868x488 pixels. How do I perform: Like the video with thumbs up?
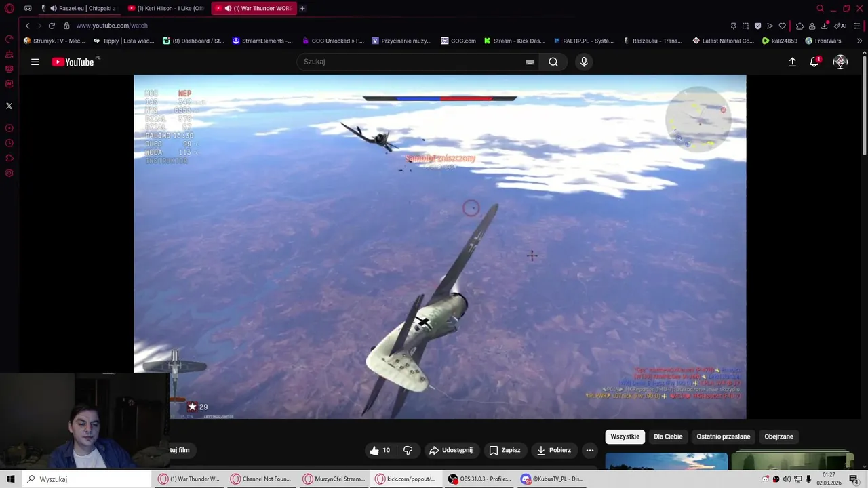pos(380,450)
